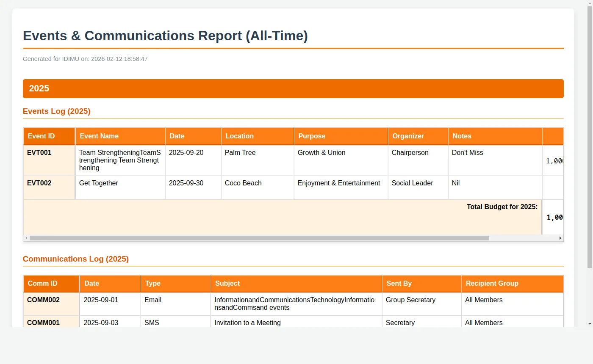
Task: Click the Email type cell
Action: (176, 304)
